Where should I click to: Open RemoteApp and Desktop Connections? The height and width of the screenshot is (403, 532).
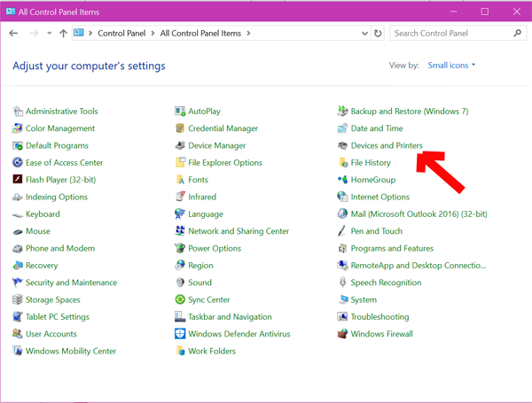pos(418,266)
